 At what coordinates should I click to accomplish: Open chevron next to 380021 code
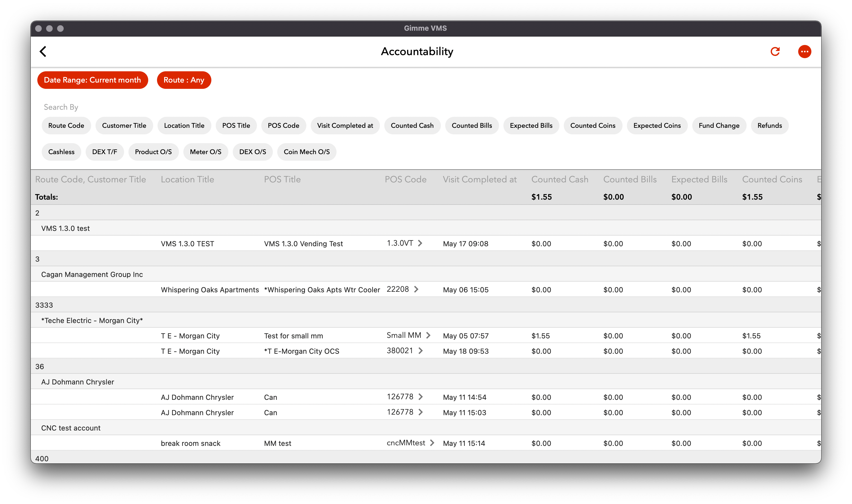421,350
